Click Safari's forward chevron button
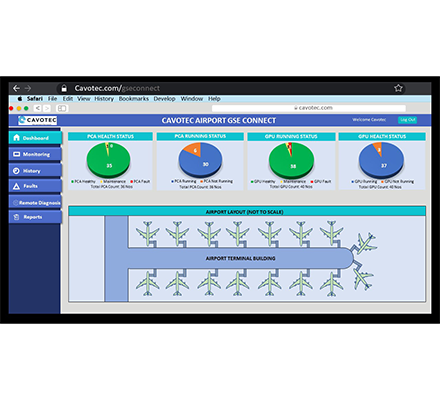 coord(47,108)
